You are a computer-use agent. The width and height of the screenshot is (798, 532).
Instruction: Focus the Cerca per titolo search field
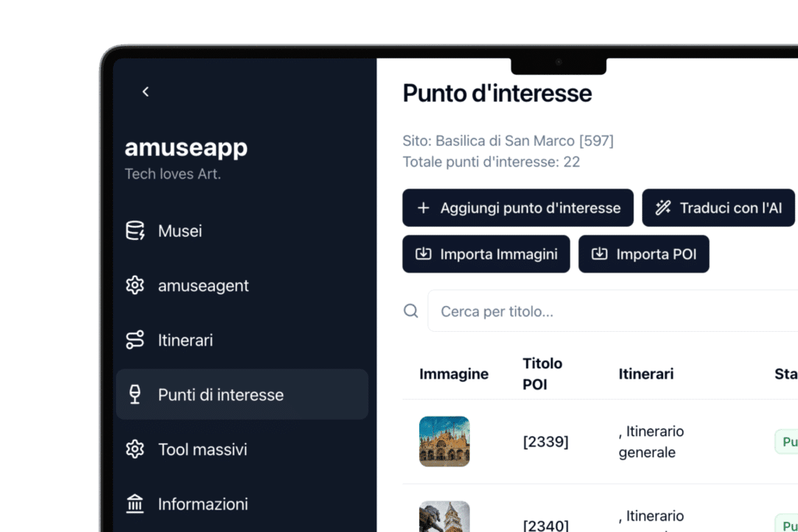613,311
